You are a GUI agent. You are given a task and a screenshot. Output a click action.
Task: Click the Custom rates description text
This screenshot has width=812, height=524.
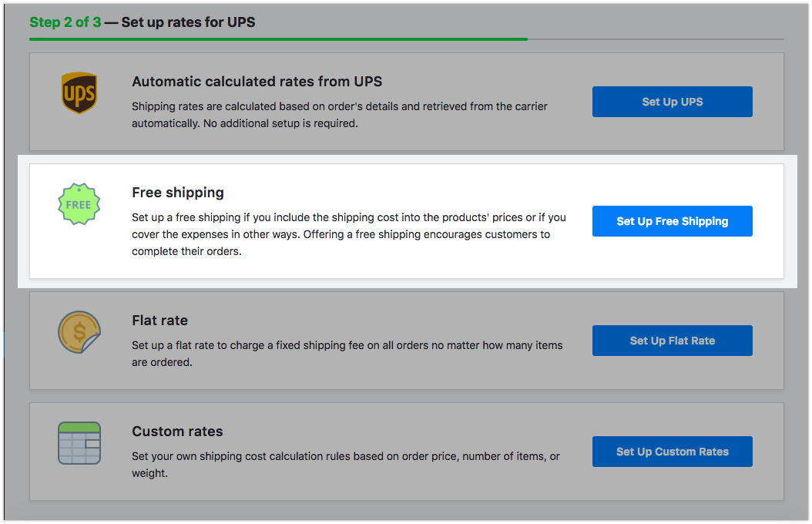click(345, 465)
